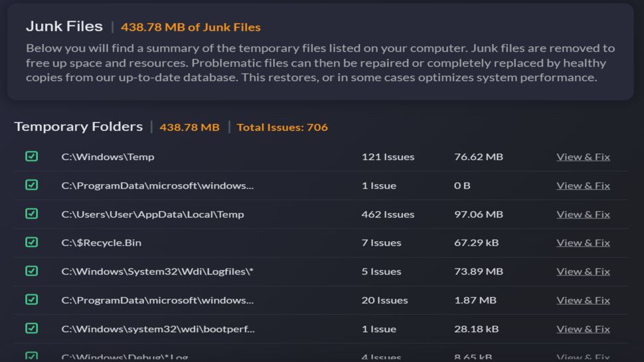Viewport: 644px width, 362px height.
Task: Deselect the wdi\bootperf folder checkbox
Action: coord(31,328)
